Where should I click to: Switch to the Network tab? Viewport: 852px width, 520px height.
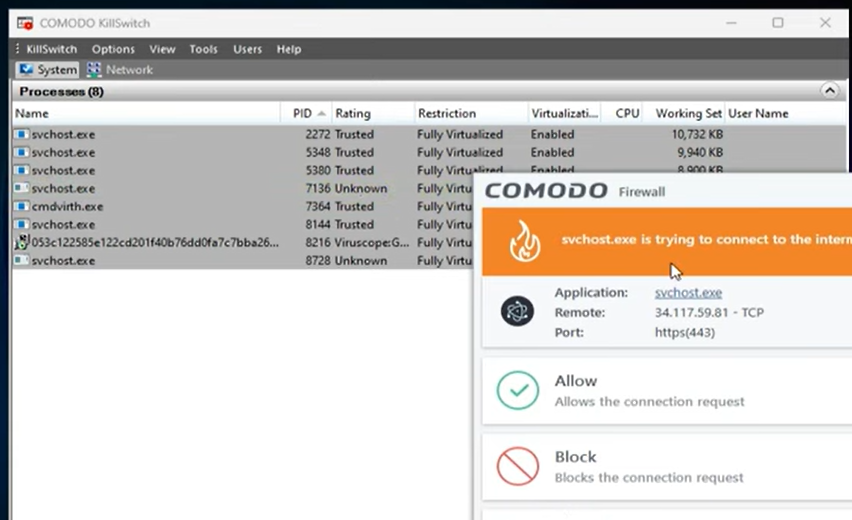point(120,70)
